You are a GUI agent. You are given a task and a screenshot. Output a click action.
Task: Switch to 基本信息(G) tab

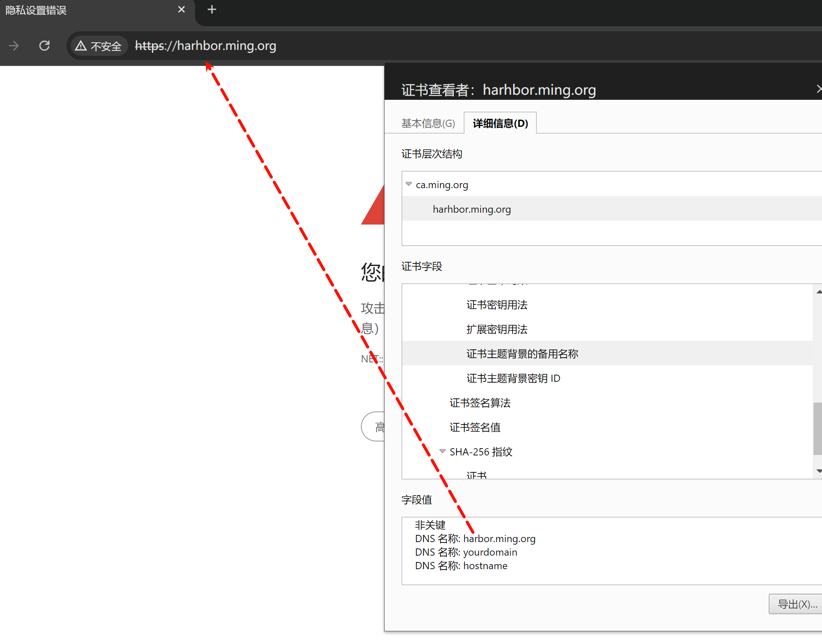coord(428,123)
